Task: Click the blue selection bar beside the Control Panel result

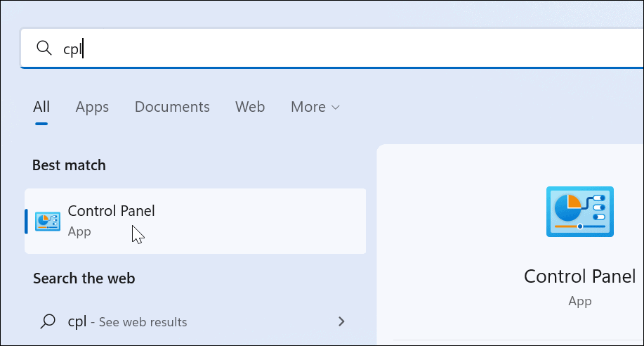Action: [x=27, y=221]
